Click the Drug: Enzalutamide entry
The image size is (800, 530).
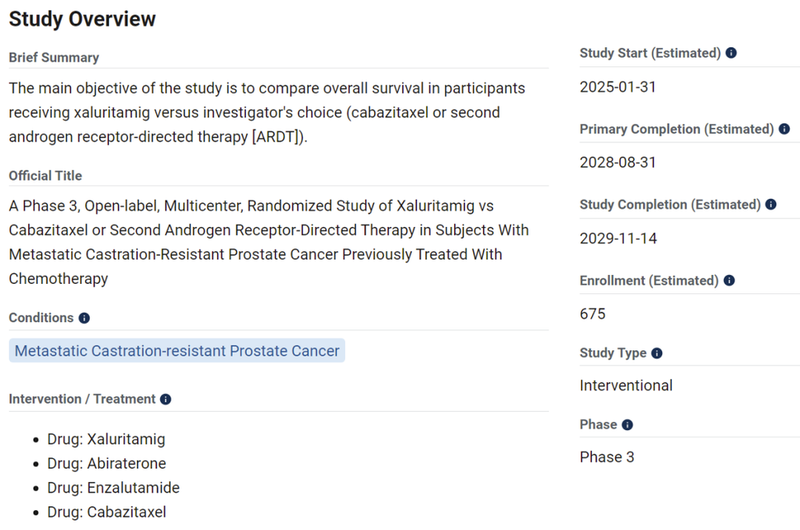[113, 488]
